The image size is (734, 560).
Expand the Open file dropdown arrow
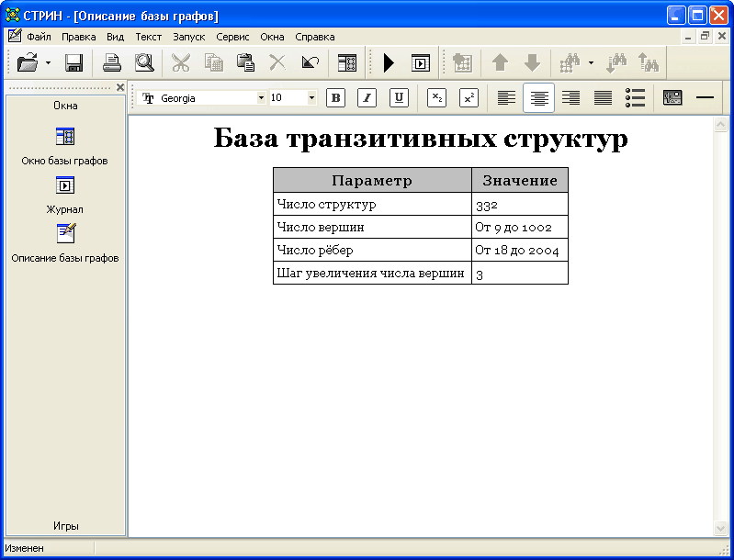48,62
